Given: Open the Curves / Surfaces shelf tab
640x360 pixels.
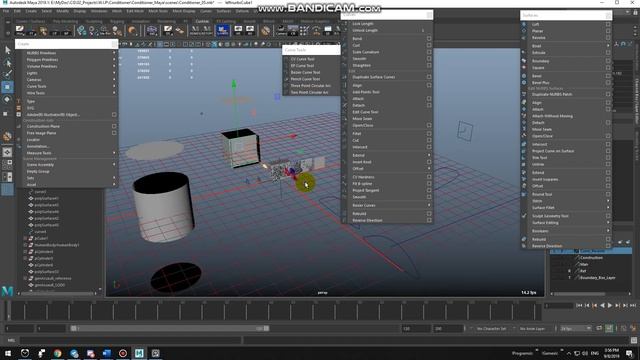Looking at the screenshot, I should 31,22.
